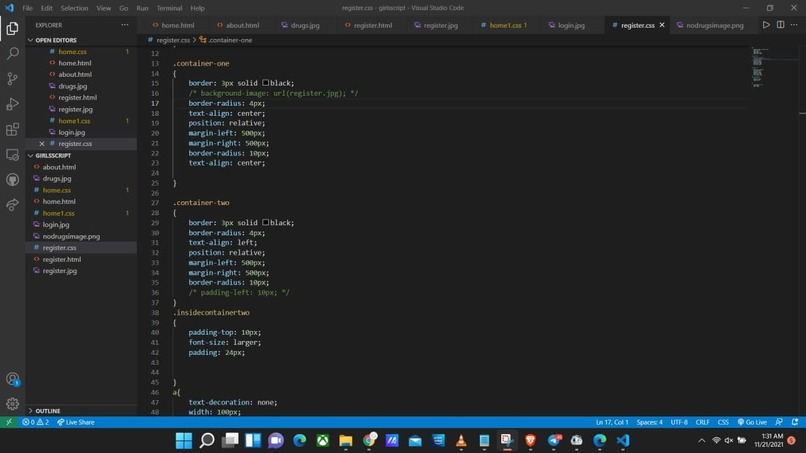Image resolution: width=806 pixels, height=453 pixels.
Task: Open the Run and Debug view
Action: [x=12, y=104]
